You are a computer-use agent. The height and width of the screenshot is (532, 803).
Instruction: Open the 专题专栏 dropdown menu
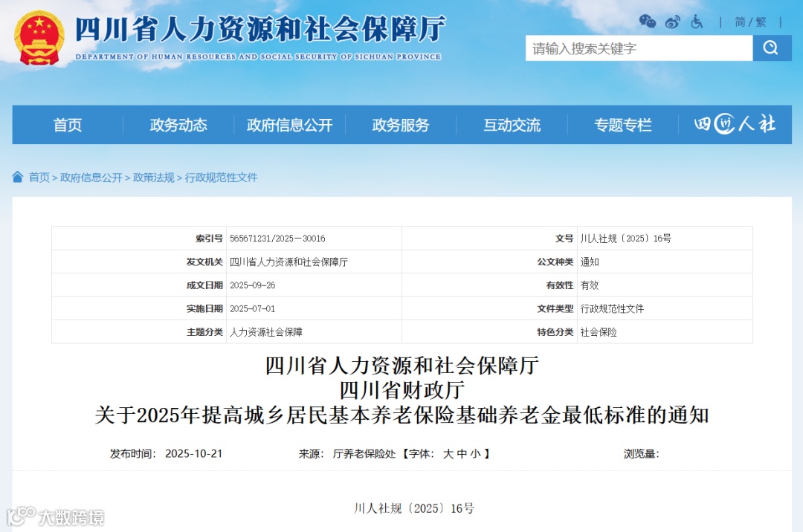(x=622, y=125)
